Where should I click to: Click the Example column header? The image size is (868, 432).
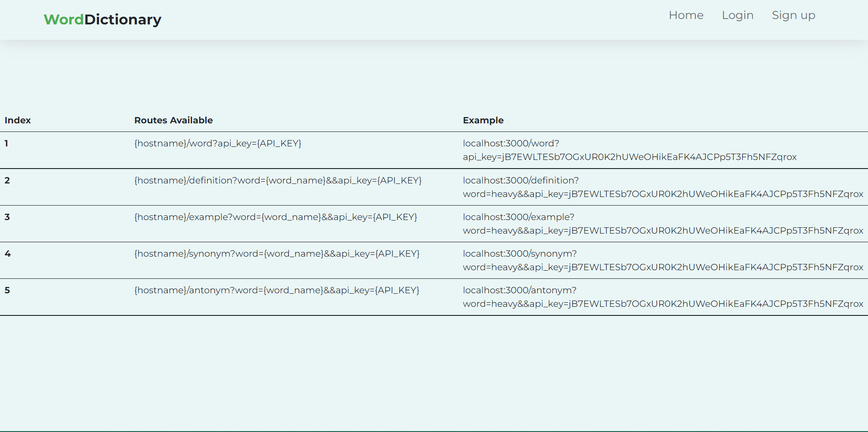coord(483,120)
